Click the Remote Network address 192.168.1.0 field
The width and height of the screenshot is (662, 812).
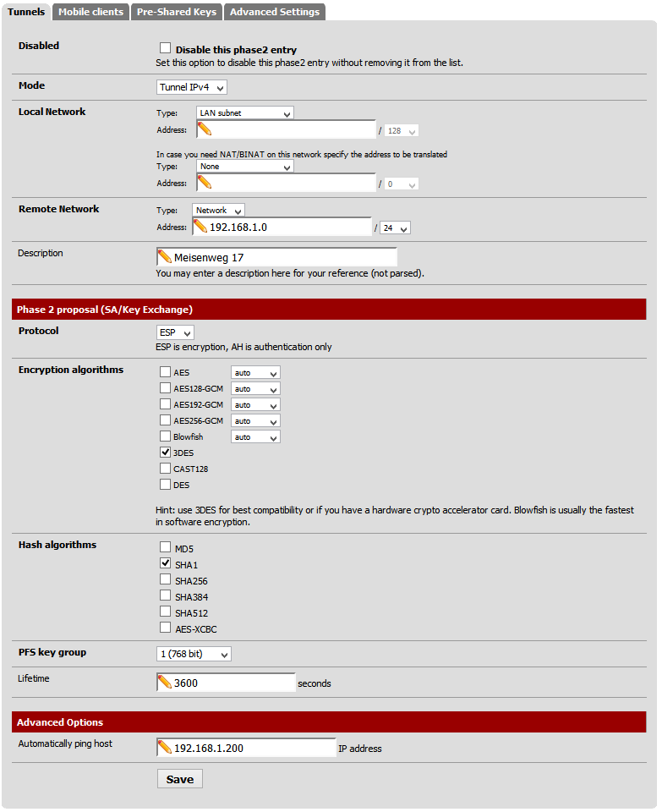pos(287,227)
